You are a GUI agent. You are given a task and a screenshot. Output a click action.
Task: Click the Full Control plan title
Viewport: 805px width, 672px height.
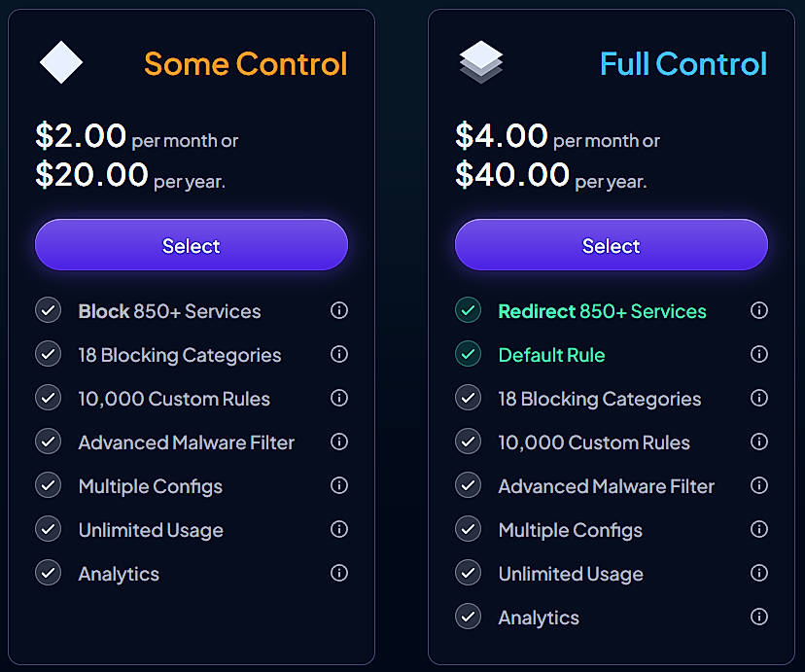click(683, 63)
